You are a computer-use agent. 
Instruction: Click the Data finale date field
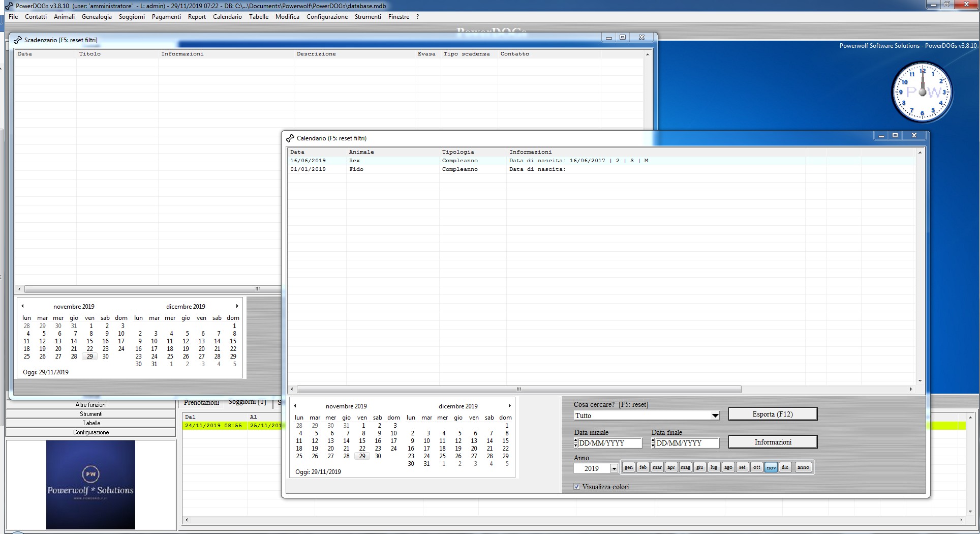click(x=687, y=443)
